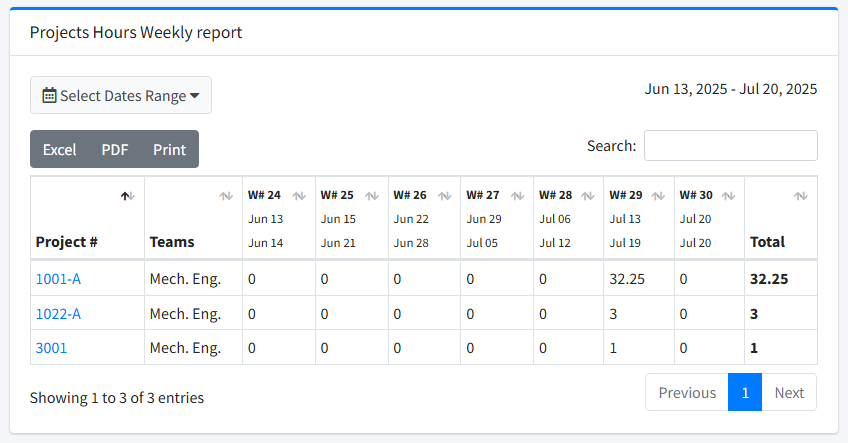
Task: Print the weekly hours report
Action: click(x=169, y=149)
